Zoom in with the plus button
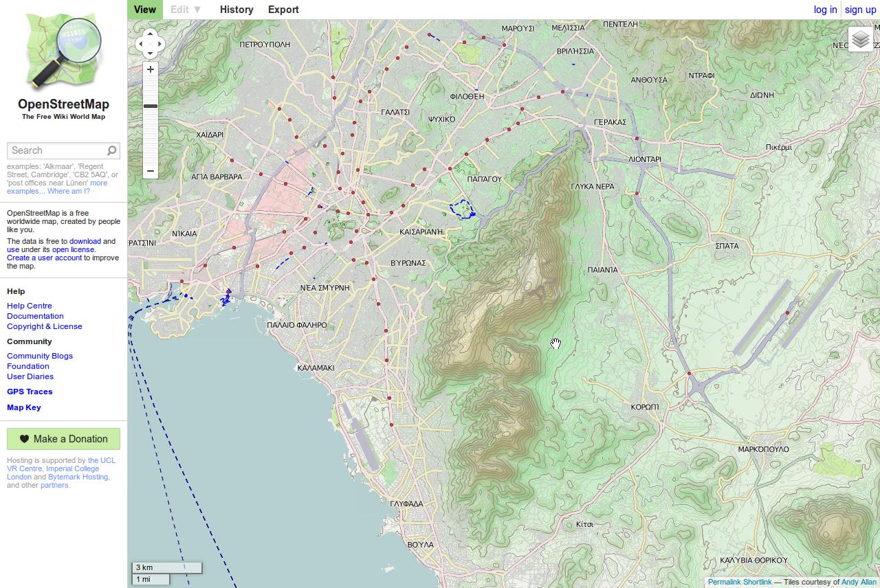880x588 pixels. point(150,69)
